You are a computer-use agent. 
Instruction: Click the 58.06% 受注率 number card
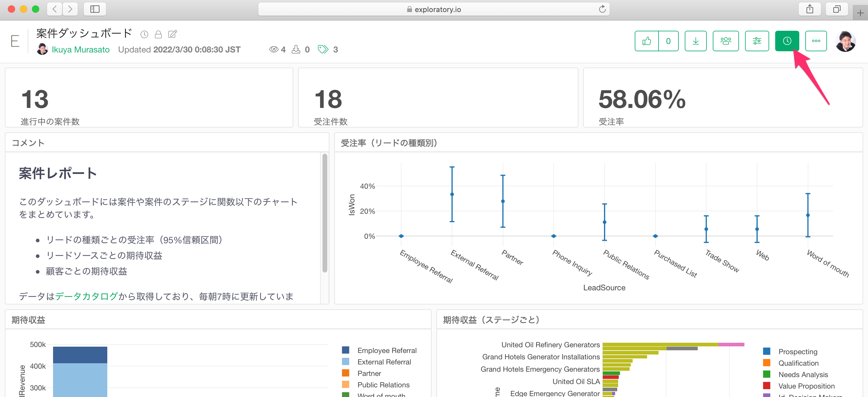723,97
